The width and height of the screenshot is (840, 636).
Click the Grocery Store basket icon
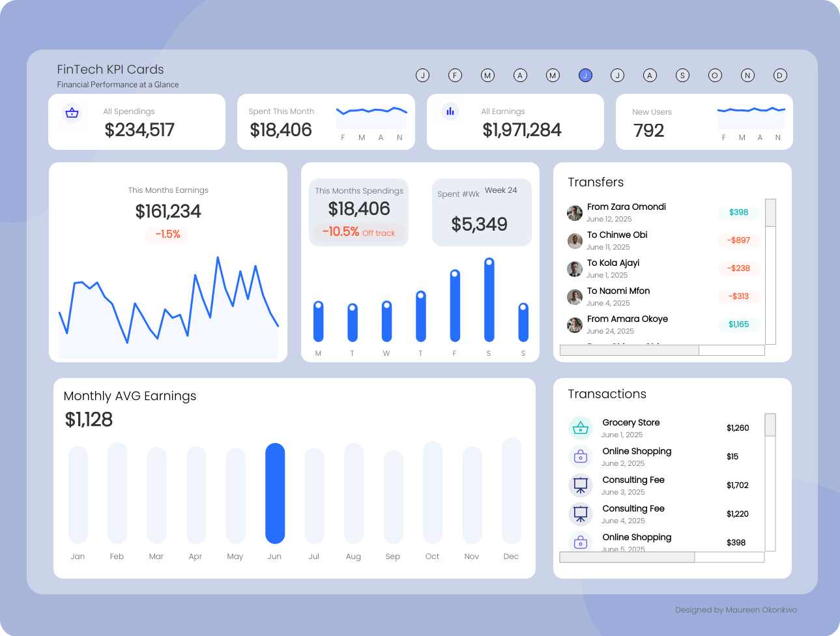click(580, 428)
